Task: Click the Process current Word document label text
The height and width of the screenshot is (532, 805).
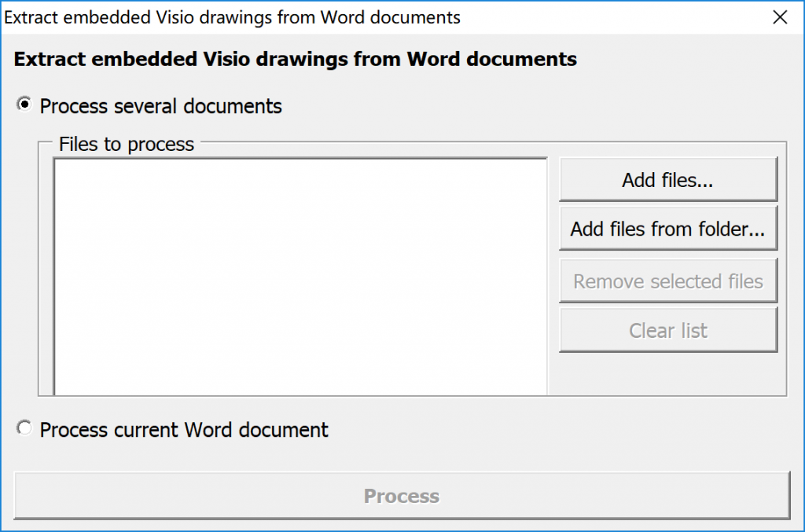Action: [x=184, y=430]
